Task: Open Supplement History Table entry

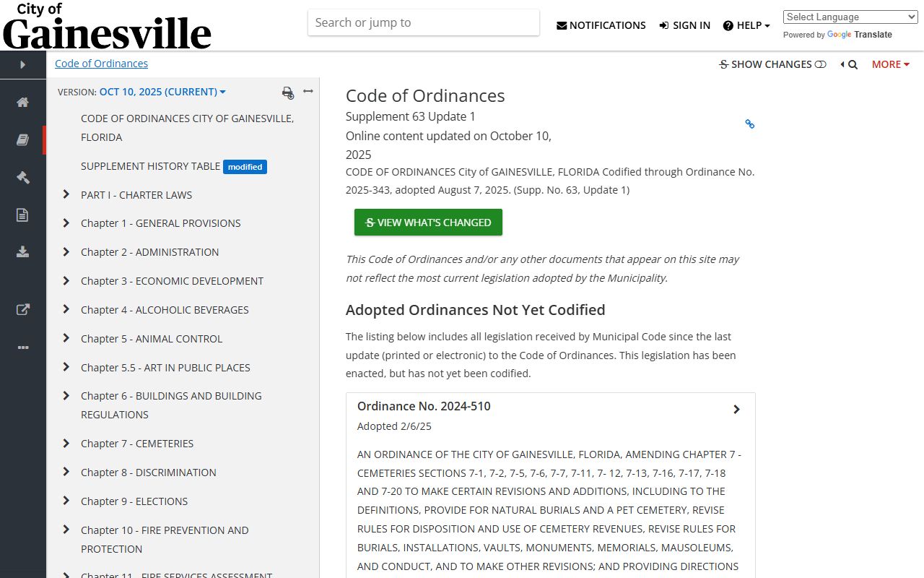Action: [x=150, y=166]
